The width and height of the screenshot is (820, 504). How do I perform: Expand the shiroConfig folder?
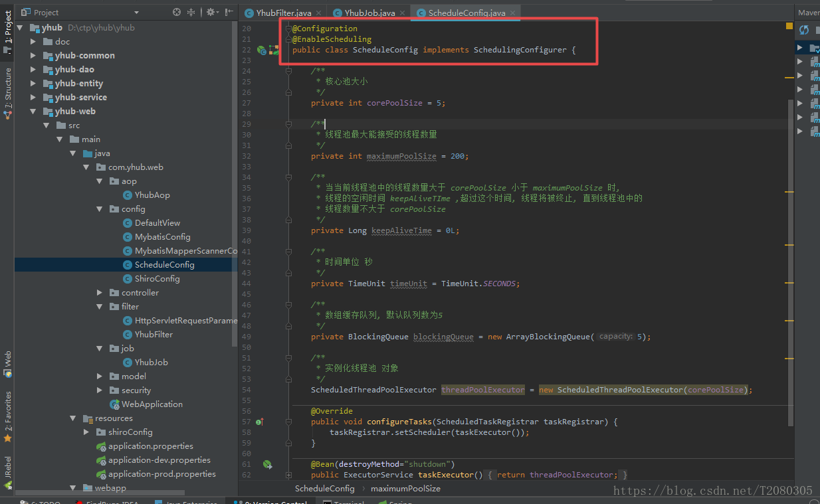coord(86,432)
